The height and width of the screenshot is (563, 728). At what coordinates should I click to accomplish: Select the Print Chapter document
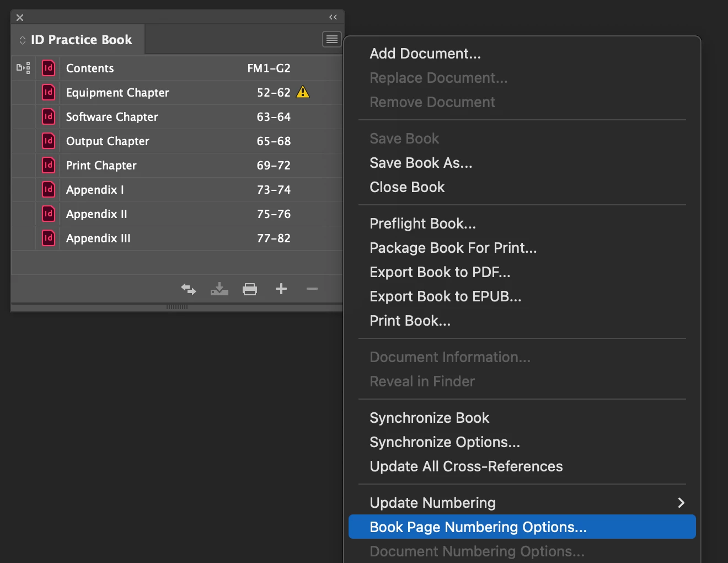click(177, 166)
